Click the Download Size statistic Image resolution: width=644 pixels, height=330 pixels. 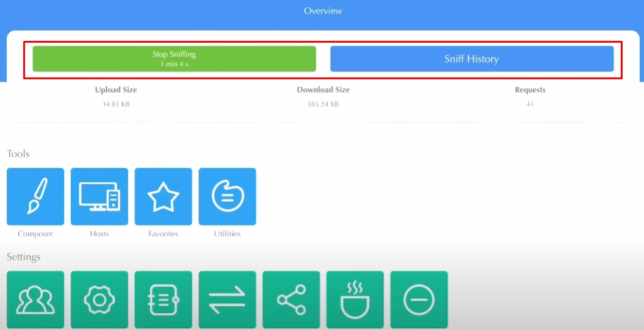tap(323, 90)
